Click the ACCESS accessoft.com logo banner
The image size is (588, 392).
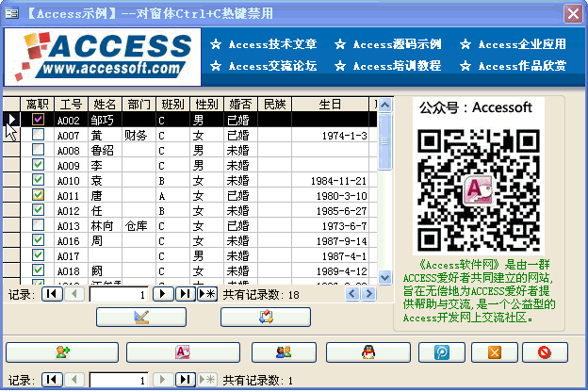pyautogui.click(x=103, y=57)
